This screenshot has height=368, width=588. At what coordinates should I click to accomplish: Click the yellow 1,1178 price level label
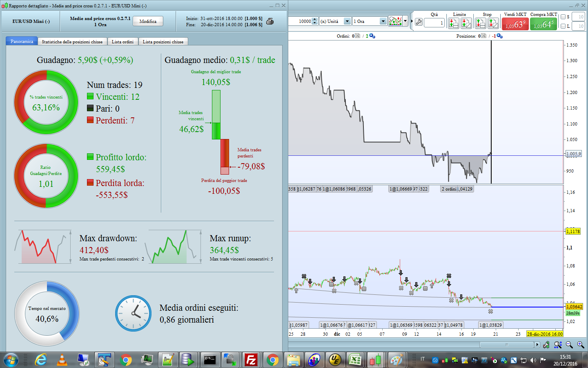(573, 231)
